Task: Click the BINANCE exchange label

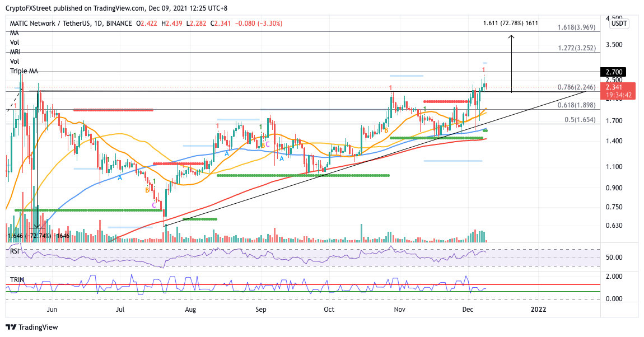Action: tap(119, 24)
